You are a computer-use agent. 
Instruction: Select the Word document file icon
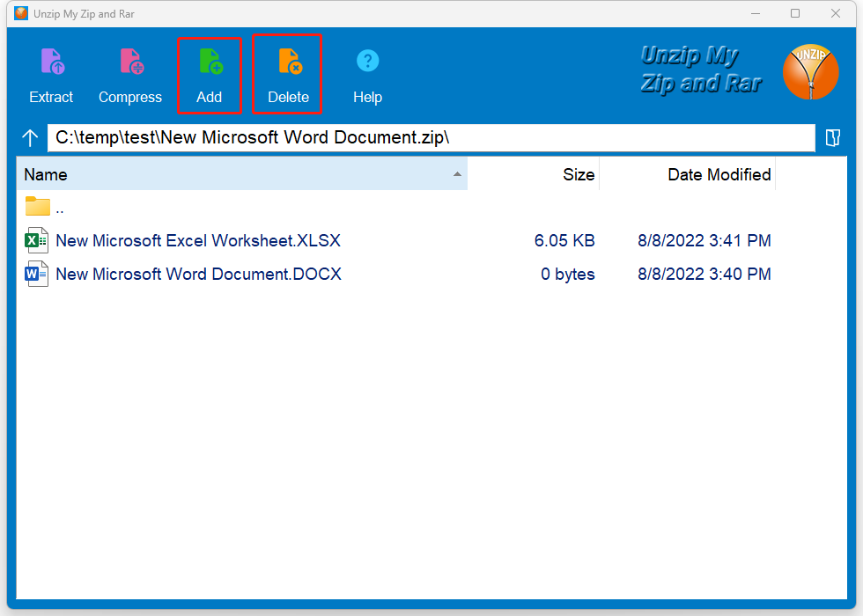(36, 274)
